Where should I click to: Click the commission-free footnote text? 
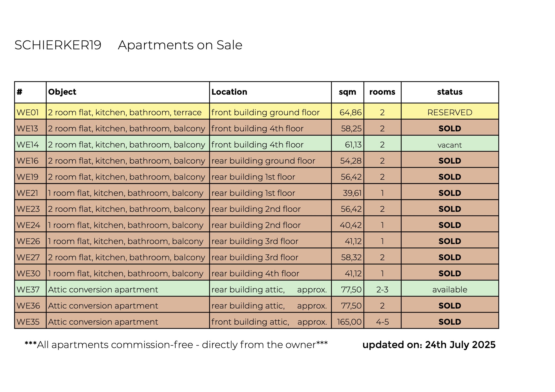pyautogui.click(x=176, y=345)
